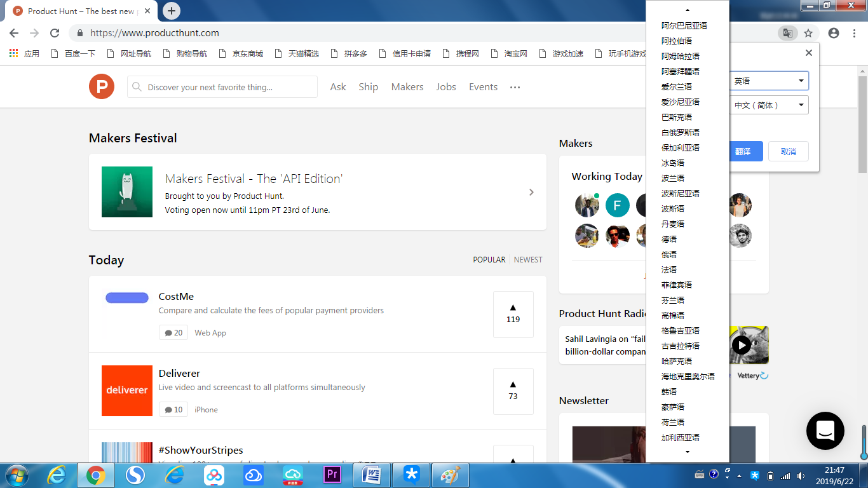Viewport: 868px width, 488px height.
Task: Open the Makers link in the navigation
Action: (x=407, y=87)
